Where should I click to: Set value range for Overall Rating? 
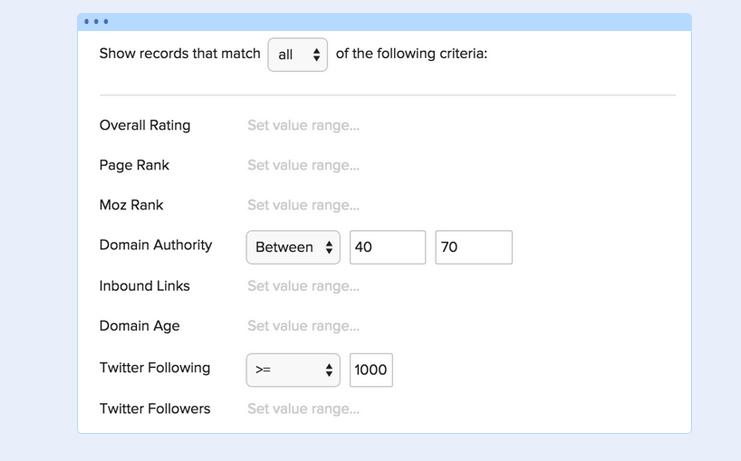pyautogui.click(x=303, y=126)
